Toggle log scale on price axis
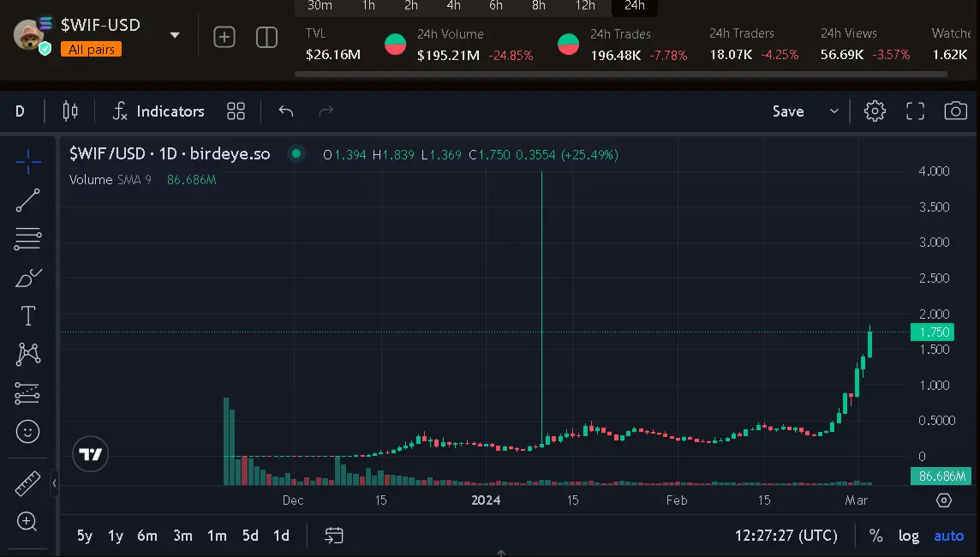Screen dimensions: 980x557 (x=908, y=536)
